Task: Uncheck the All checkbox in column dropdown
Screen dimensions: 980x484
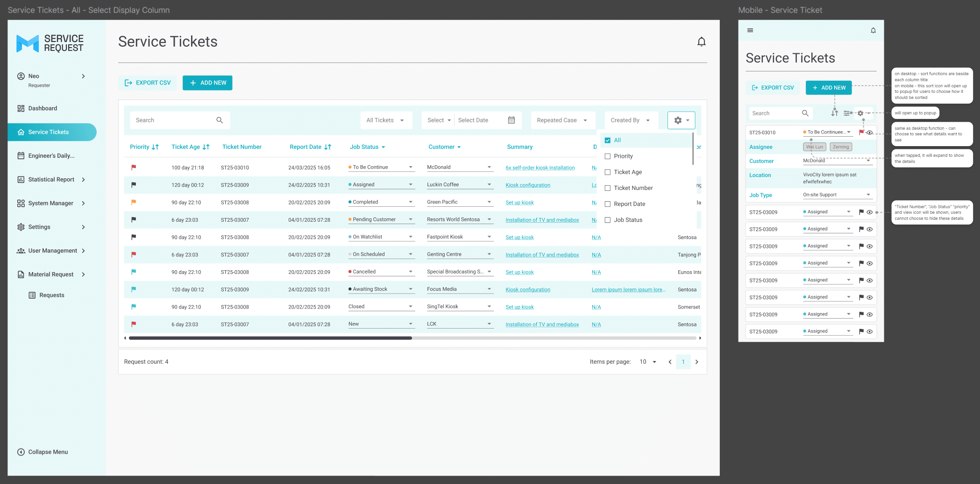Action: (x=607, y=140)
